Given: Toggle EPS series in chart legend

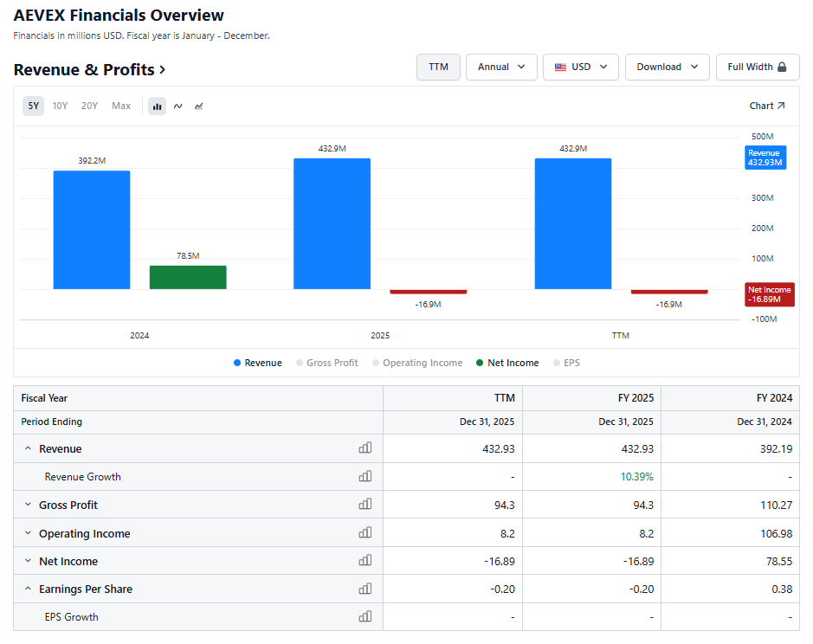Looking at the screenshot, I should point(566,363).
